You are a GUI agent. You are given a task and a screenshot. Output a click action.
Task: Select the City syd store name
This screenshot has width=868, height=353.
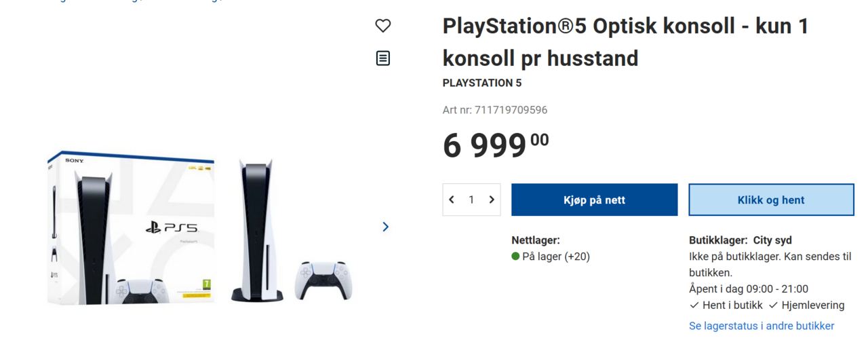pos(772,240)
